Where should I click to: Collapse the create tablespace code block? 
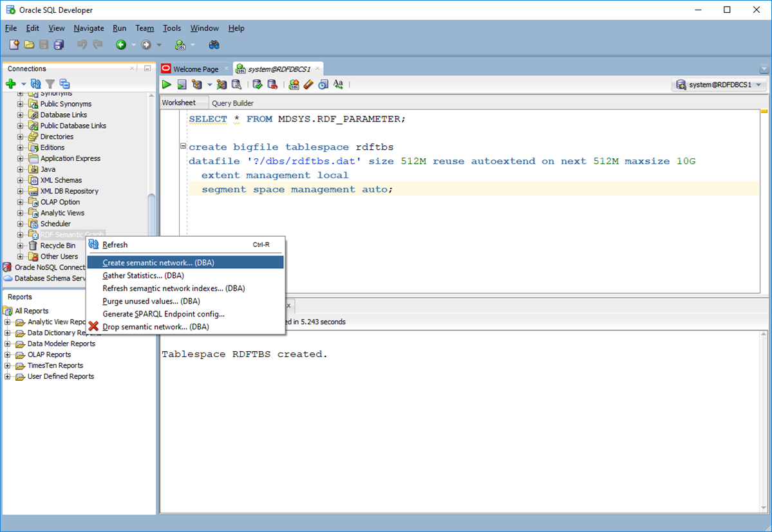[x=183, y=146]
